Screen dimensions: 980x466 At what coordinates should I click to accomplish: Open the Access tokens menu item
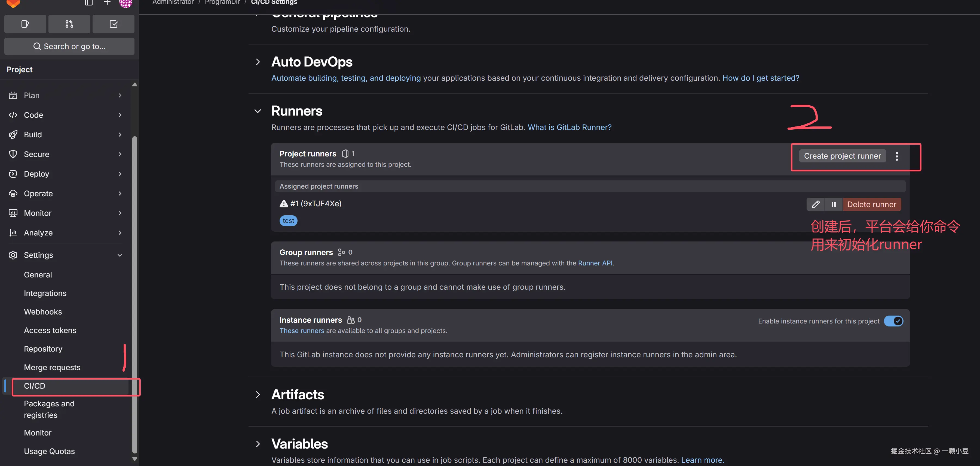pos(50,331)
